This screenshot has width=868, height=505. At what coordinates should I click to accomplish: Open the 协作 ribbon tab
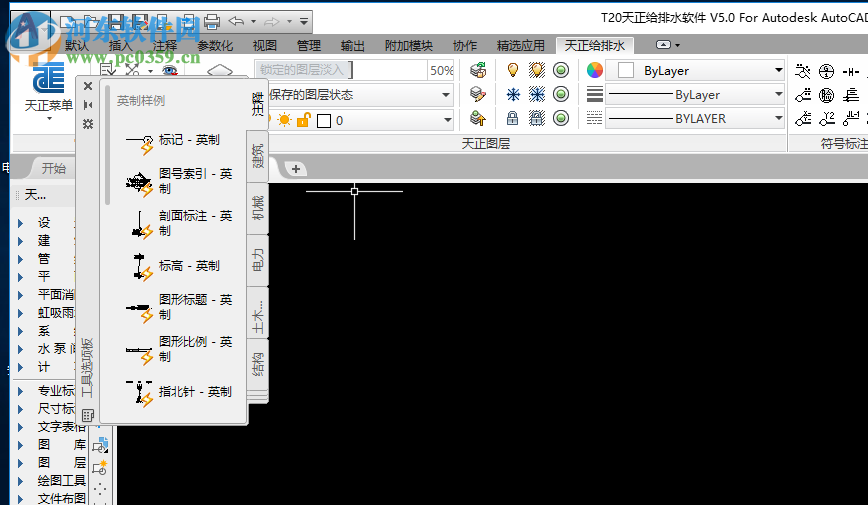coord(464,45)
